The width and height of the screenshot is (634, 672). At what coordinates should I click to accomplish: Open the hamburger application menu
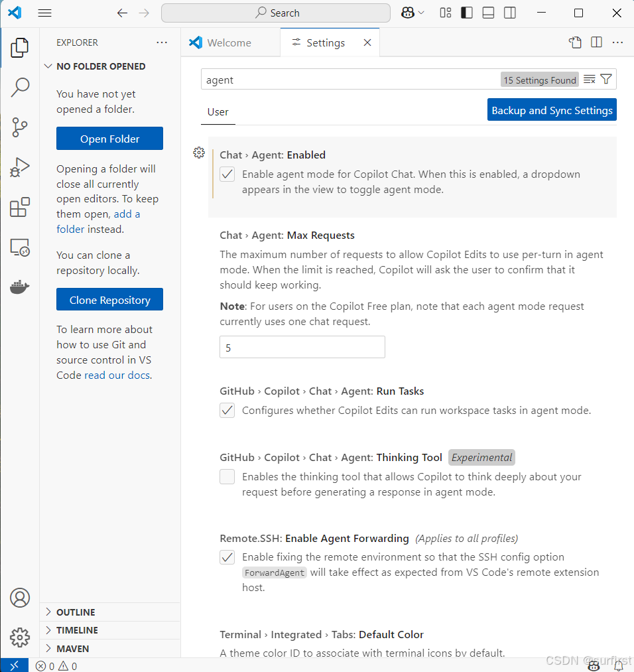pos(44,13)
